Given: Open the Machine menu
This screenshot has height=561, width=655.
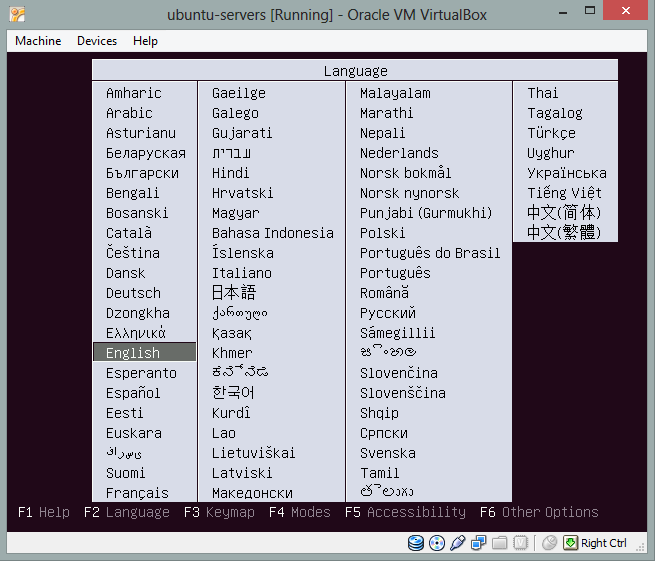Looking at the screenshot, I should click(38, 41).
